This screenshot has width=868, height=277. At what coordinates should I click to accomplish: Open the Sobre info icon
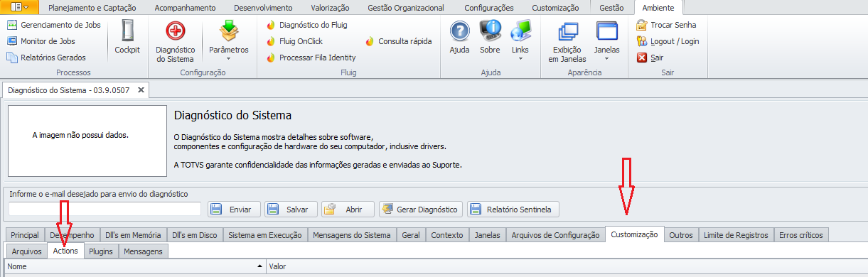[490, 37]
